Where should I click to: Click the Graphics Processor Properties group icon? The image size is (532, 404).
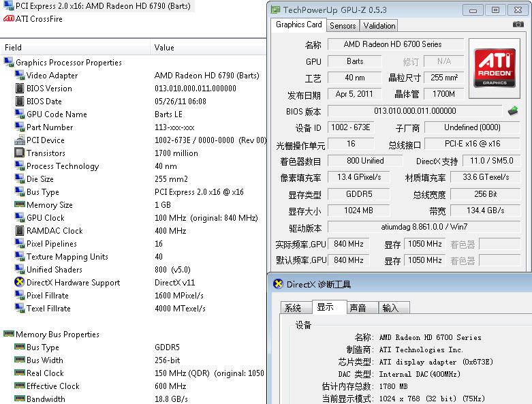(x=8, y=63)
